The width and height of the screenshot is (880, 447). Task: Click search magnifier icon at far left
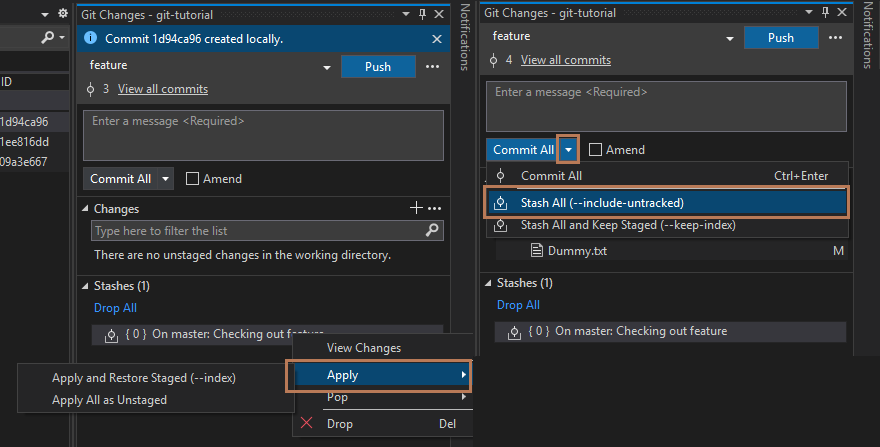(x=48, y=37)
